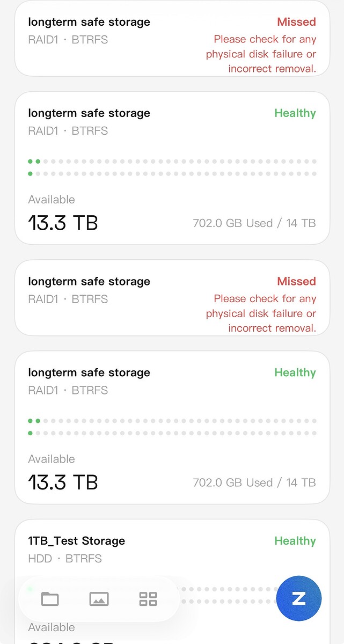Open the Files folder icon in bottom bar
The width and height of the screenshot is (344, 644).
[50, 599]
